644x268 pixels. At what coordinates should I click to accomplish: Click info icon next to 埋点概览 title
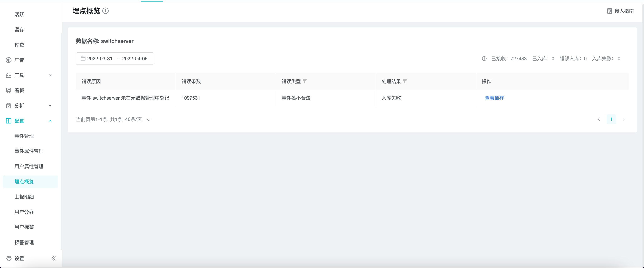pyautogui.click(x=105, y=11)
